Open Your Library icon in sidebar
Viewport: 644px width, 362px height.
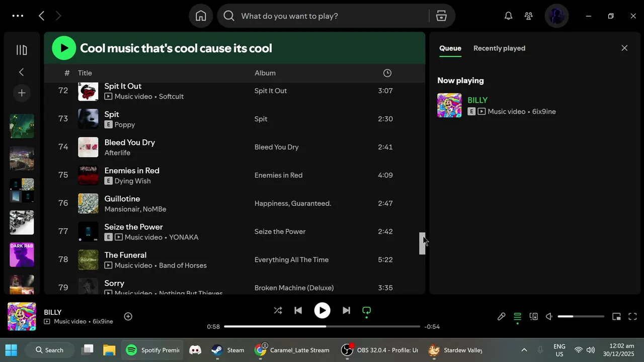pyautogui.click(x=22, y=50)
